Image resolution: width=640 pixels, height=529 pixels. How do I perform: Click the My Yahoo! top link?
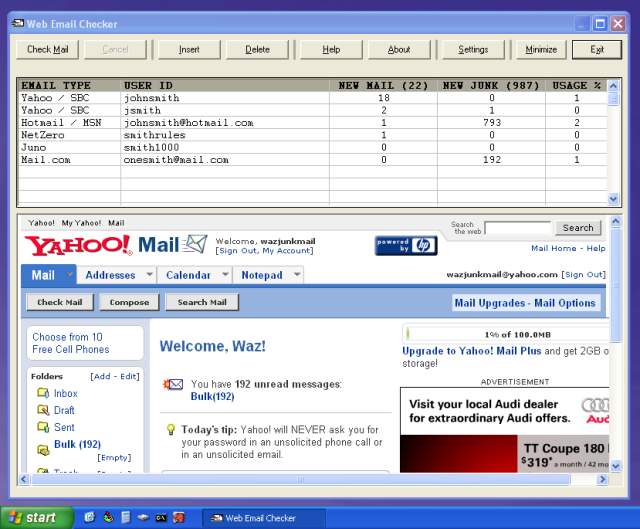(x=82, y=223)
